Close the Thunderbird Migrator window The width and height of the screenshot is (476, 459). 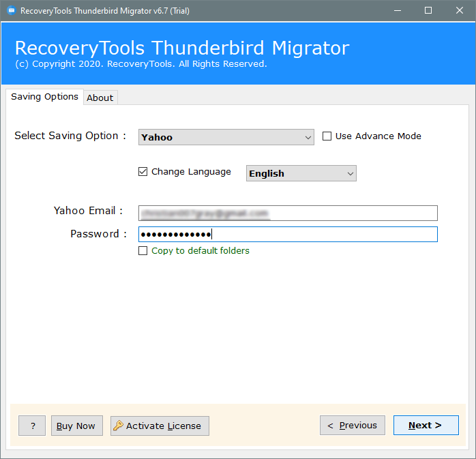tap(460, 11)
